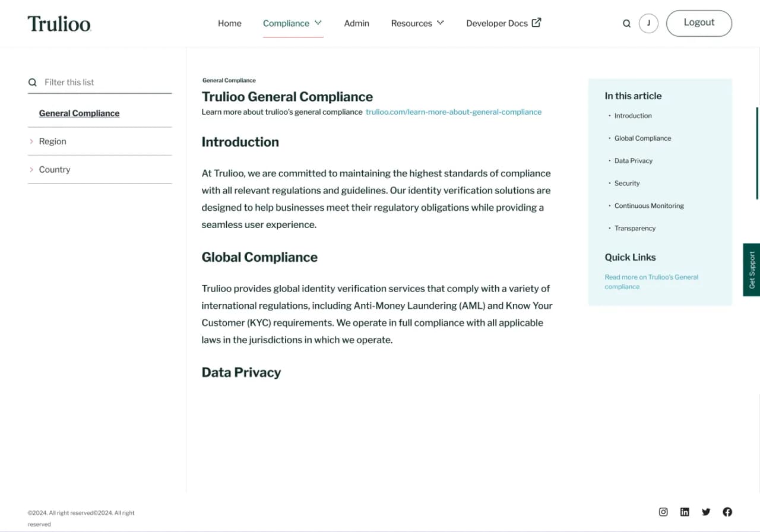Open Read more on Trulioo's General compliance
Screen dimensions: 760x532
(x=651, y=281)
